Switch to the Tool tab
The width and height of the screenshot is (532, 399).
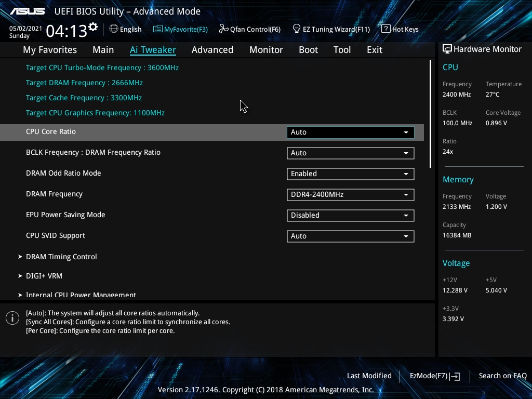click(342, 50)
